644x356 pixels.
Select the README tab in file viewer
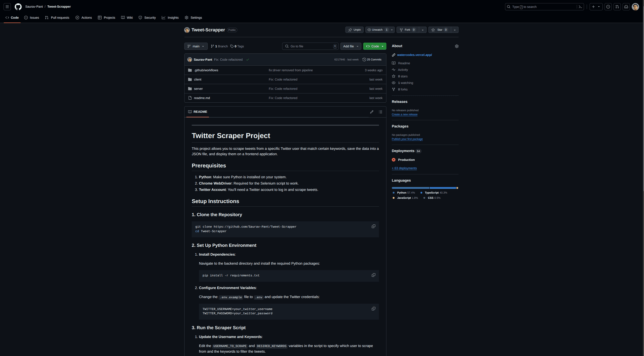tap(198, 112)
